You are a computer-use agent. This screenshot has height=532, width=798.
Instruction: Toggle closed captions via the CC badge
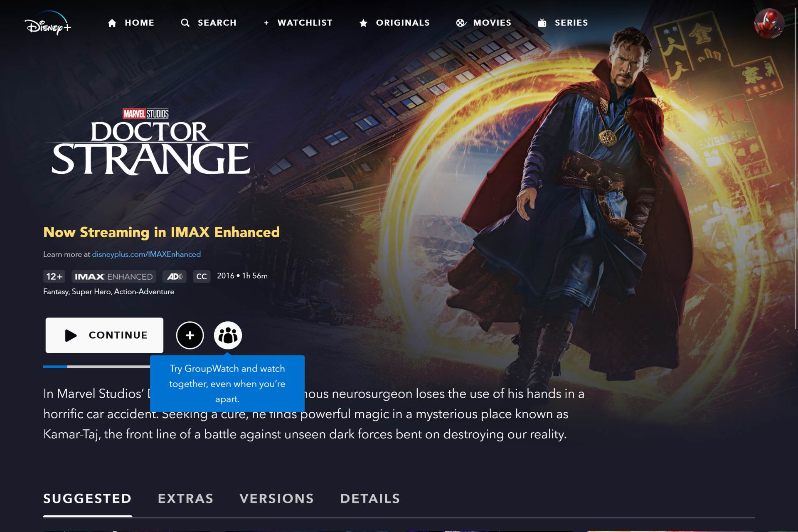tap(201, 276)
